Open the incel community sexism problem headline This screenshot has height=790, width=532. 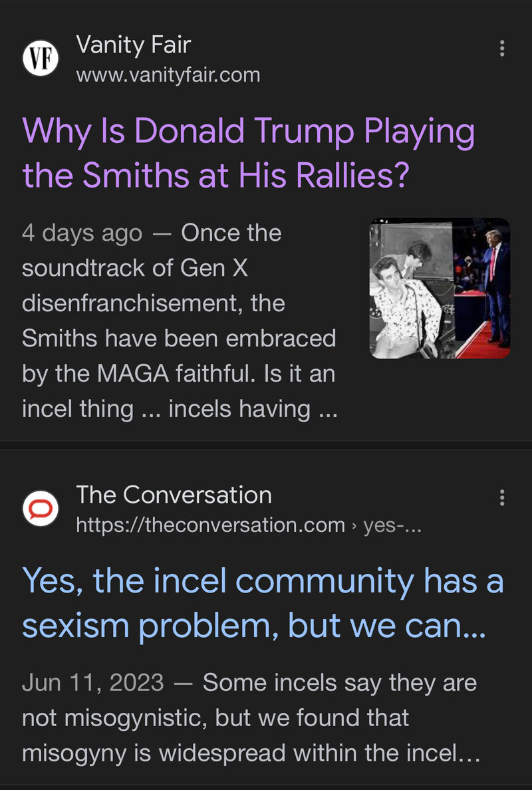pos(263,603)
